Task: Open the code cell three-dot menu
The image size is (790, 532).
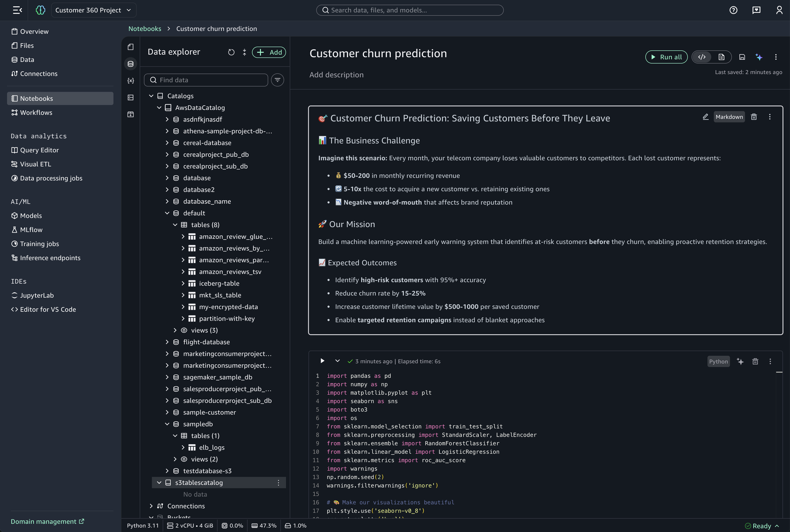Action: tap(770, 361)
